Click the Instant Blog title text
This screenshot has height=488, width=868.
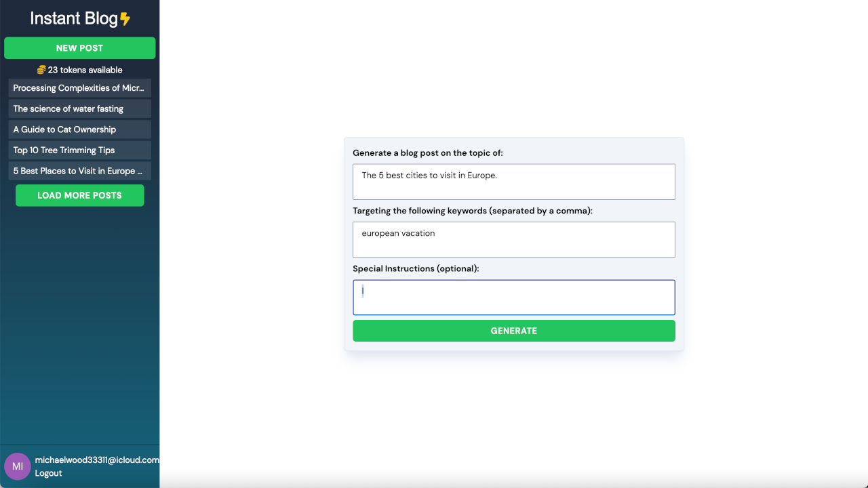[74, 19]
